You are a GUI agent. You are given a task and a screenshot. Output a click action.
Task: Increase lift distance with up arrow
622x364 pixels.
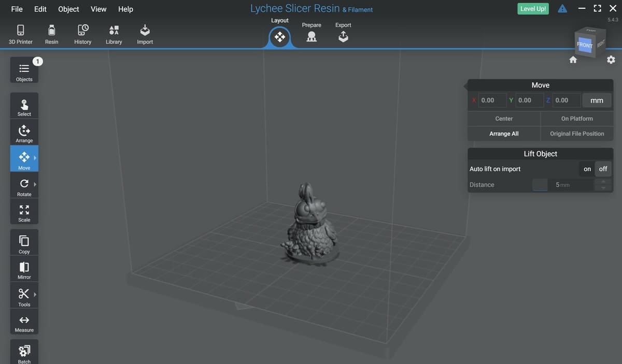603,182
